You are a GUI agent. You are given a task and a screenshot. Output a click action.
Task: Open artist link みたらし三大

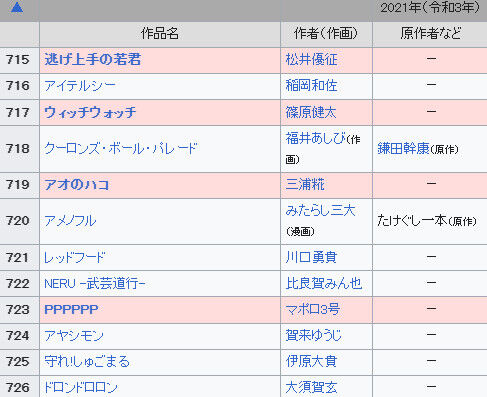[x=320, y=210]
